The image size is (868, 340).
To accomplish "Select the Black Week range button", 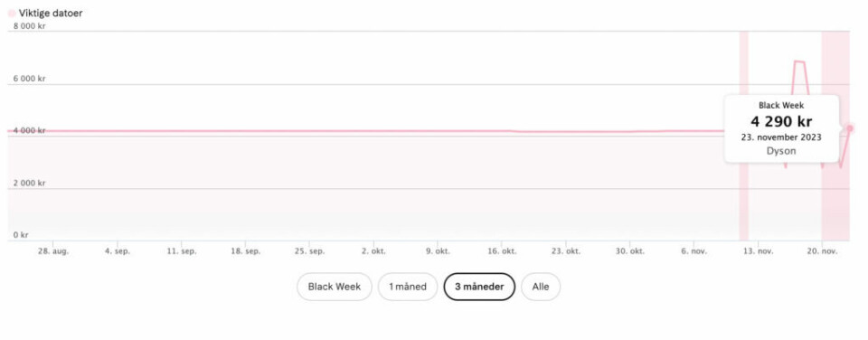I will point(335,287).
